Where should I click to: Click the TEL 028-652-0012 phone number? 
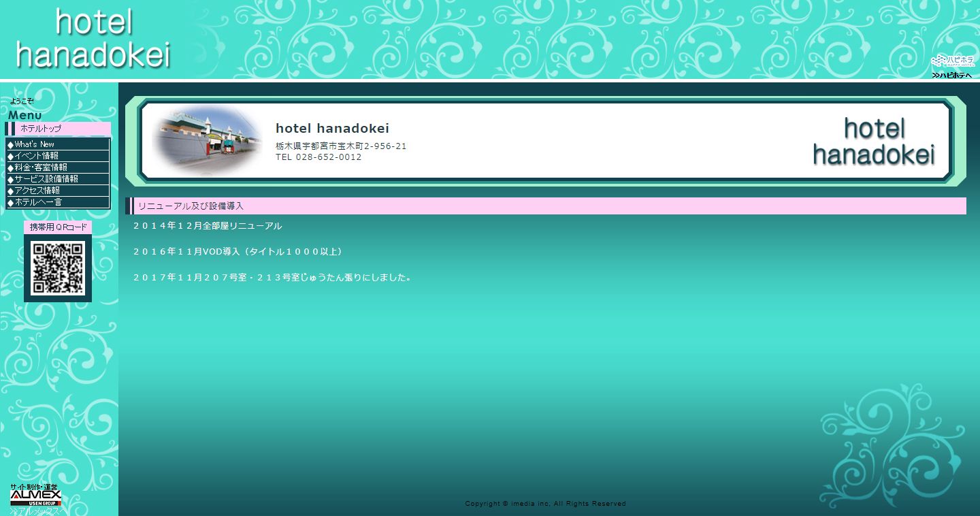pyautogui.click(x=318, y=157)
